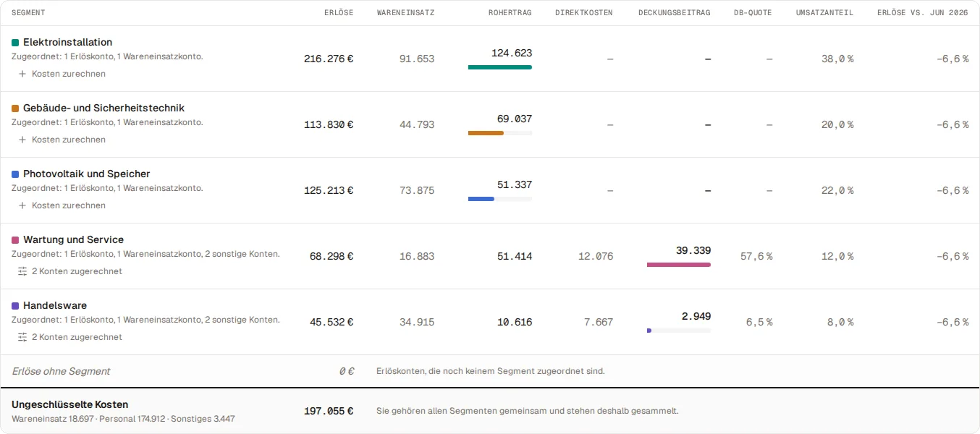Image resolution: width=980 pixels, height=434 pixels.
Task: Click the Direktkosten value 12.076
Action: [x=596, y=256]
